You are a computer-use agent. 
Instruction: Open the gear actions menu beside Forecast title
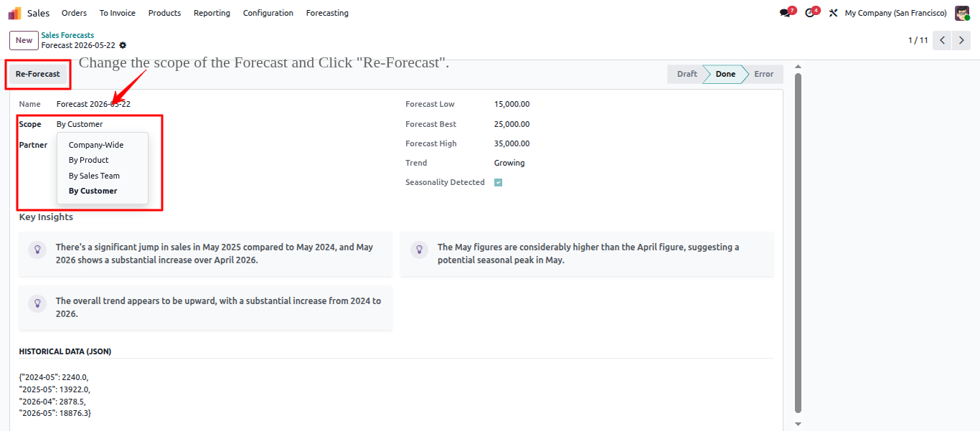[123, 45]
